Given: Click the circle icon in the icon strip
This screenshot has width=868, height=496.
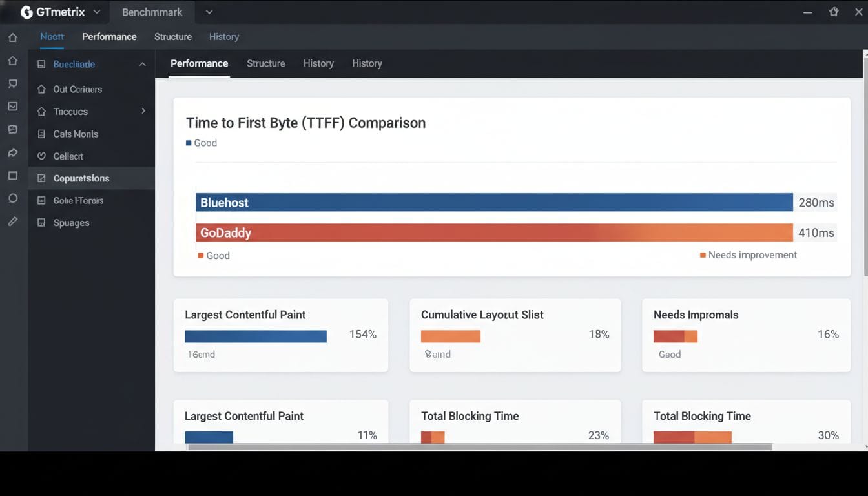Looking at the screenshot, I should pyautogui.click(x=12, y=198).
